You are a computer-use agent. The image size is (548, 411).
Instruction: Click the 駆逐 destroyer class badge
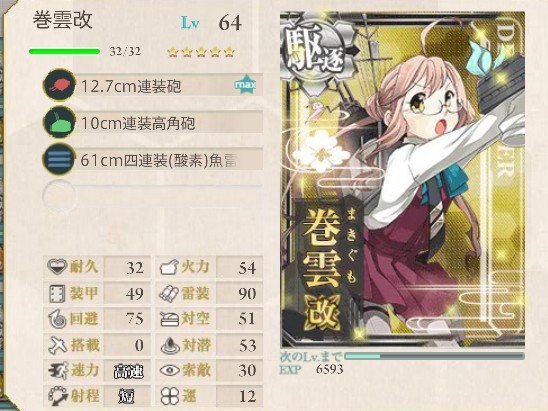pyautogui.click(x=315, y=52)
